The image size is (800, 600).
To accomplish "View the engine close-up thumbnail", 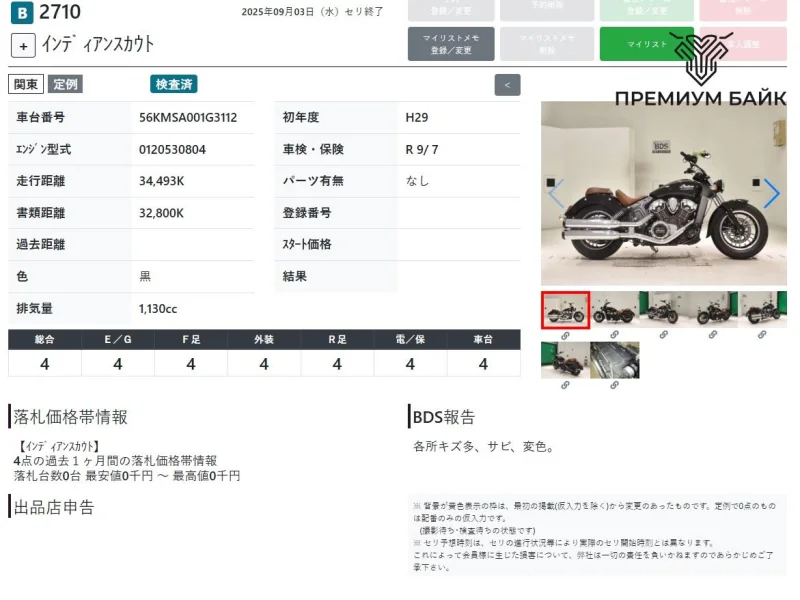I will pos(614,360).
